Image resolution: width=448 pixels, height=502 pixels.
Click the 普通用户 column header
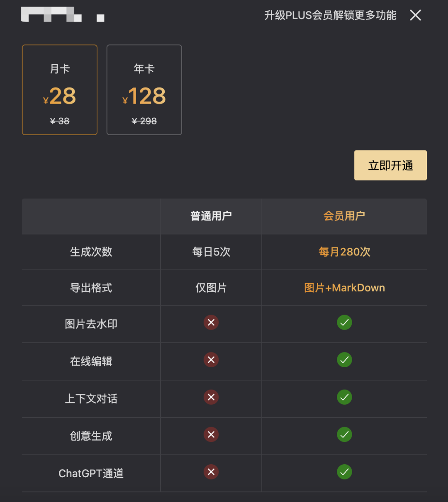[211, 216]
